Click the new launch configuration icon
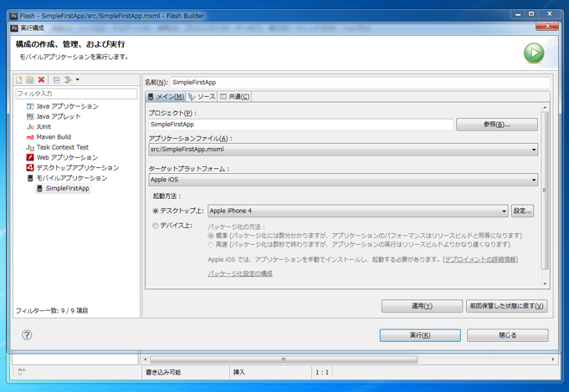 [19, 79]
